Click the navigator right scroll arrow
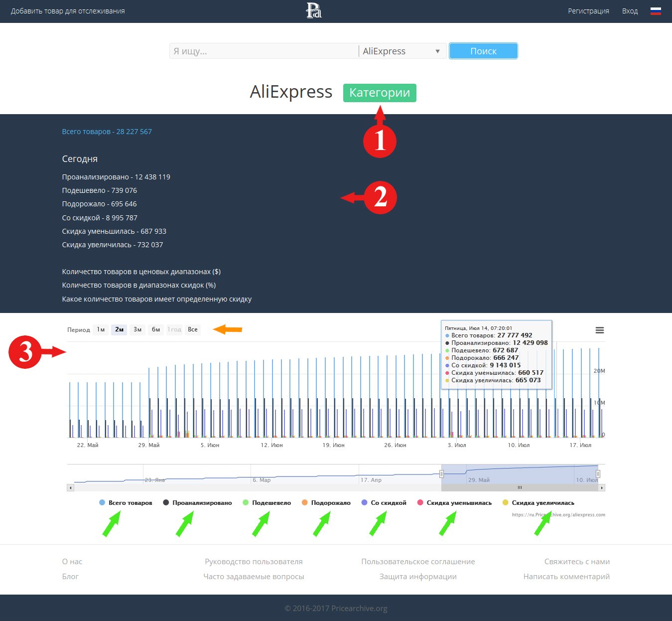The width and height of the screenshot is (672, 621). pyautogui.click(x=602, y=487)
